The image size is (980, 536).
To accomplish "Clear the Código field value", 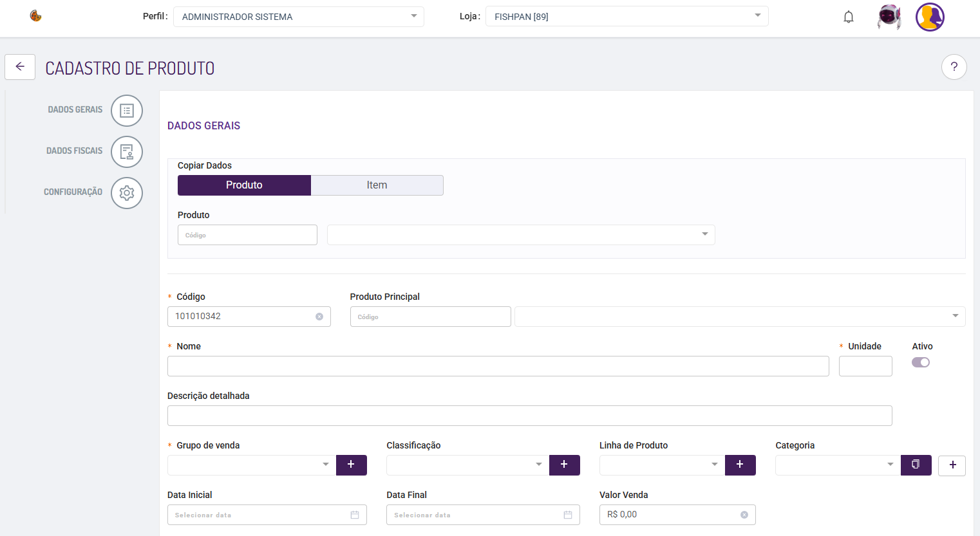I will 319,317.
